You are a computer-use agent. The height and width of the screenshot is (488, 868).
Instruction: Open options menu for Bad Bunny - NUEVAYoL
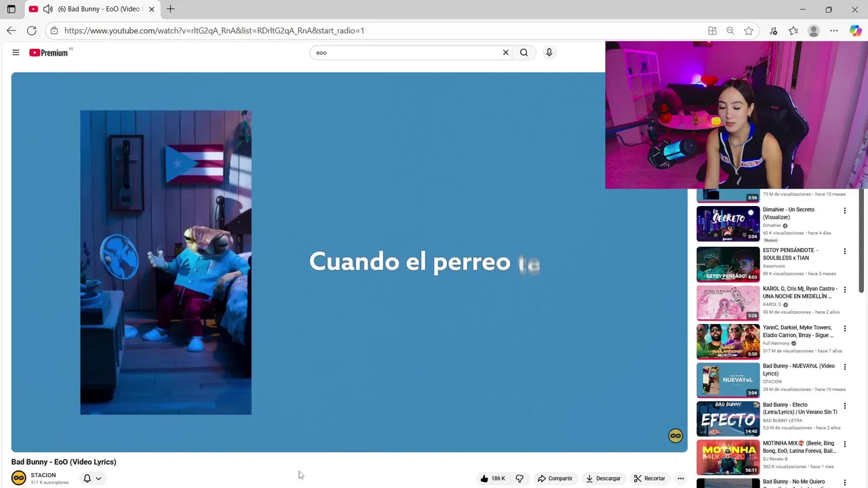coord(845,367)
